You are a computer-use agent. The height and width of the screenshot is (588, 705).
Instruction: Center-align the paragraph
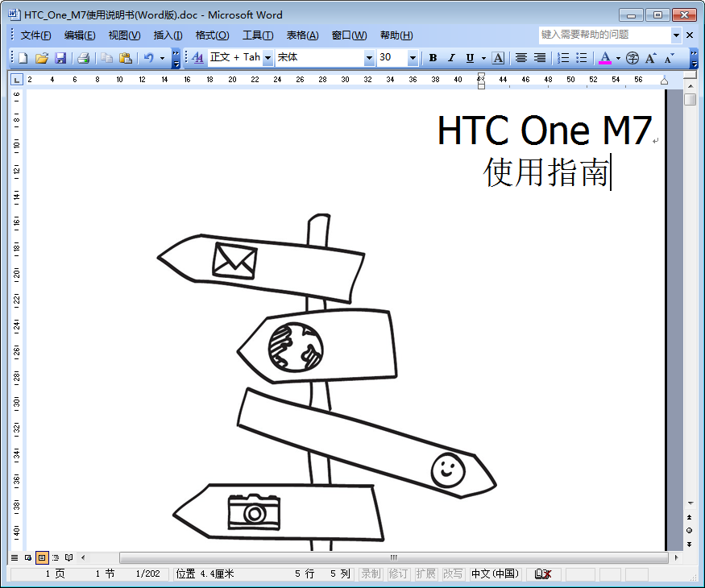(521, 58)
